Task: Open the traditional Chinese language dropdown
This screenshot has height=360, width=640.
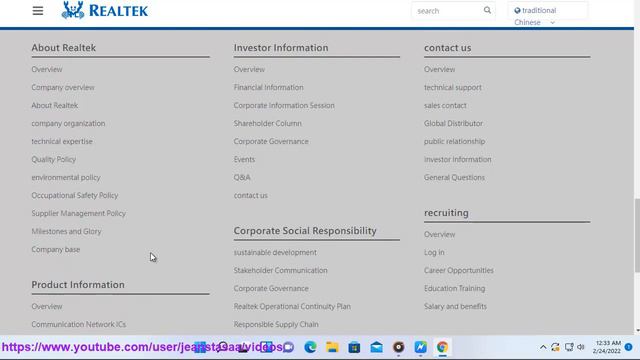Action: (x=548, y=11)
